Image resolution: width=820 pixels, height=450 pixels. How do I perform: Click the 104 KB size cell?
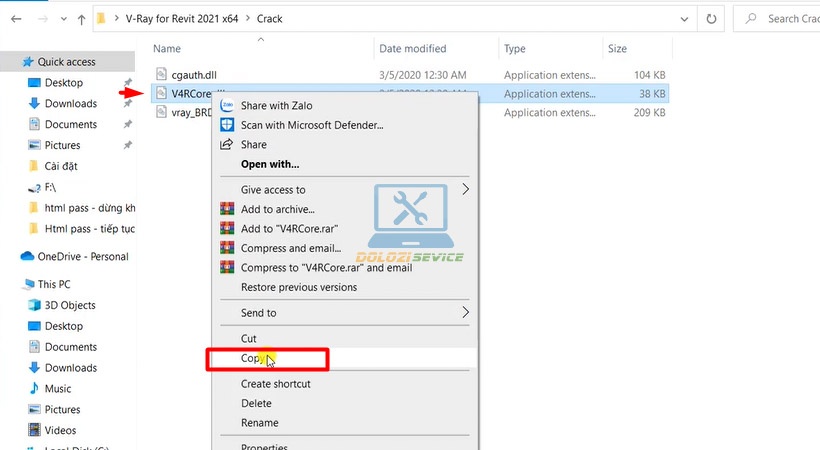point(650,75)
